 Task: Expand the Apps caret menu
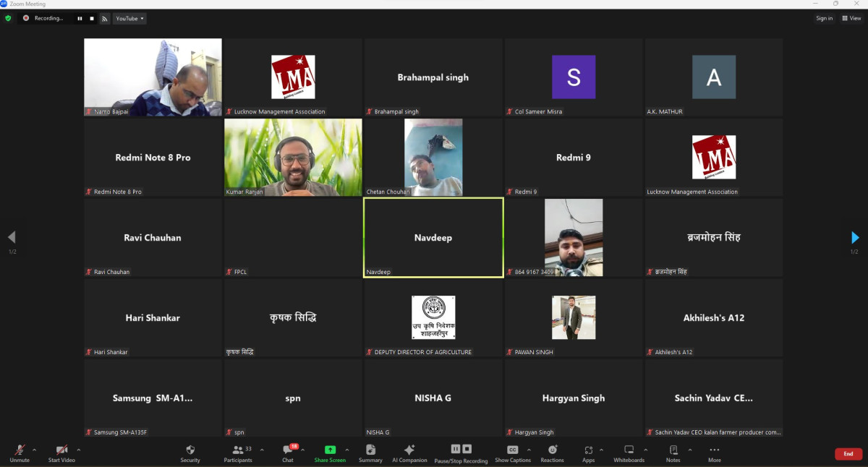click(601, 450)
